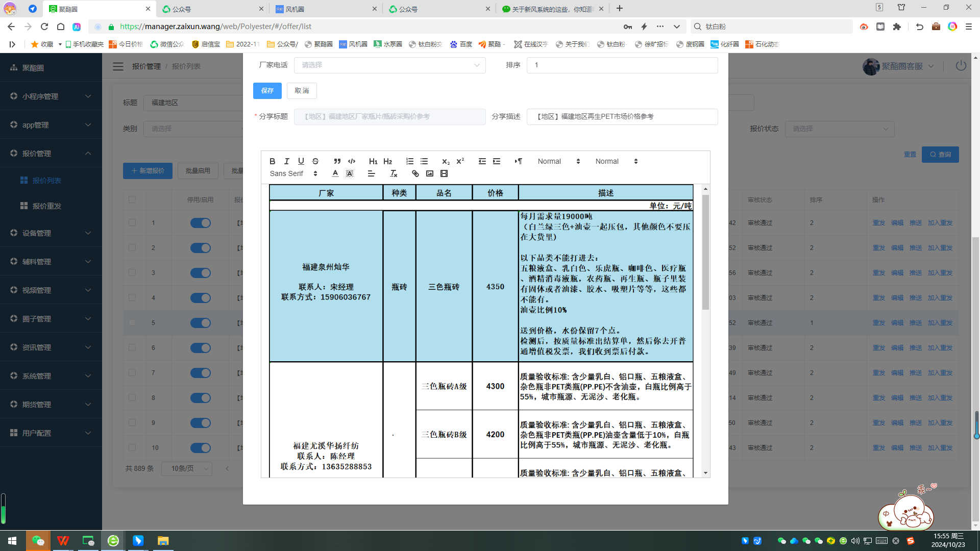Image resolution: width=980 pixels, height=551 pixels.
Task: Check the checkbox for row 2
Action: [x=132, y=247]
